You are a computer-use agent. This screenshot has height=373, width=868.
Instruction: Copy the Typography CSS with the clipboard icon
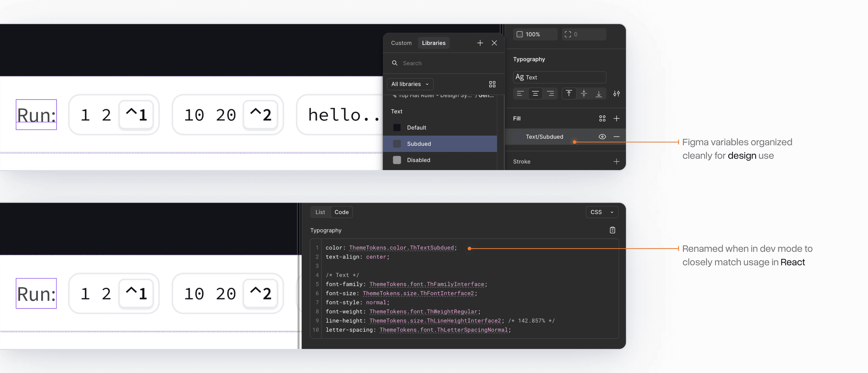[613, 230]
